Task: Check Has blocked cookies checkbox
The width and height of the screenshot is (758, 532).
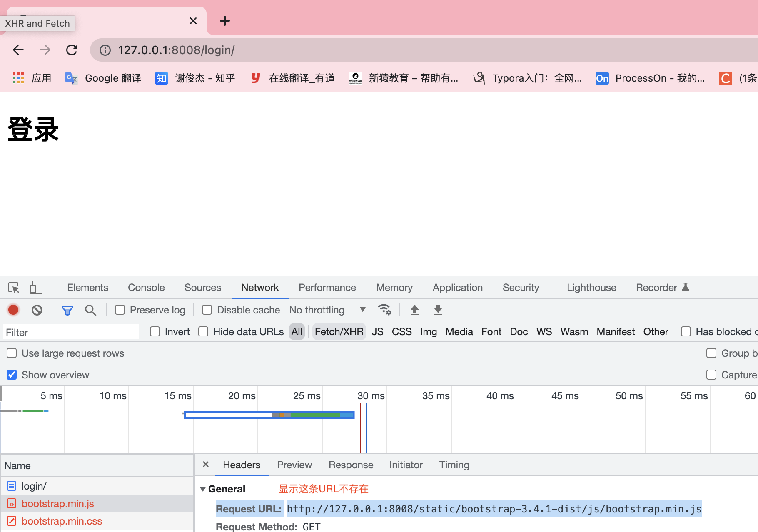Action: pos(686,331)
